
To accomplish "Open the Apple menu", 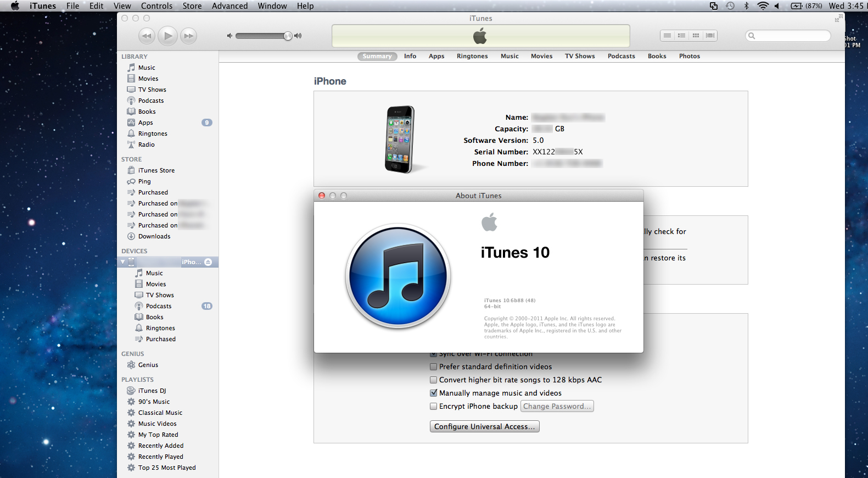I will 15,6.
